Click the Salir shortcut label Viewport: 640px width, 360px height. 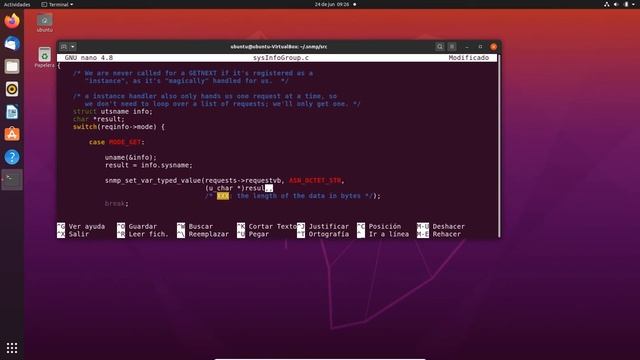[79, 234]
